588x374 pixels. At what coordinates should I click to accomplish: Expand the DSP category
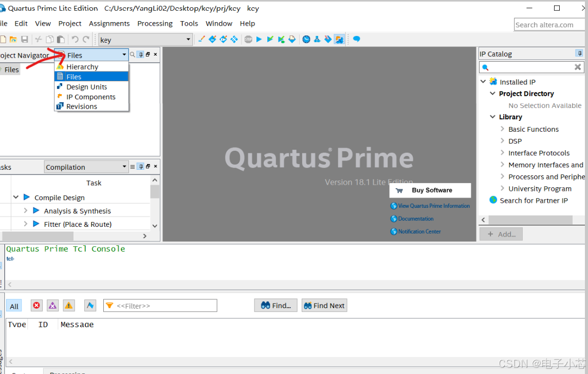[x=502, y=141]
